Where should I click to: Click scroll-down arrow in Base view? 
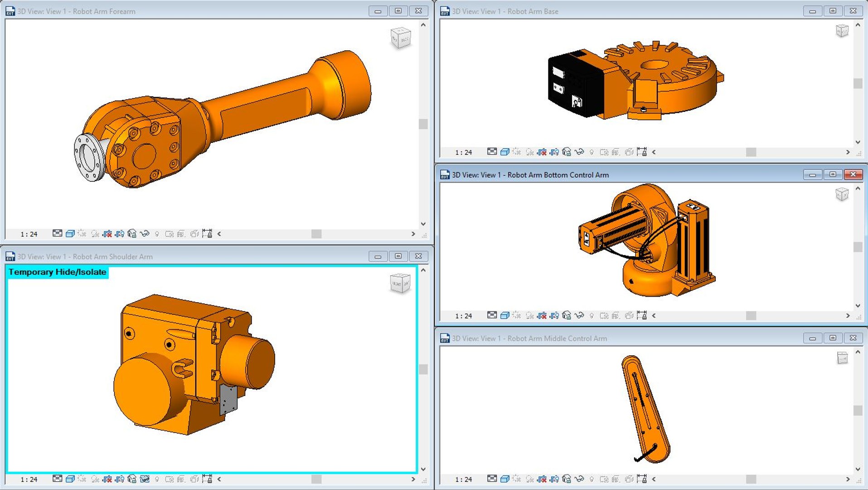click(x=858, y=142)
